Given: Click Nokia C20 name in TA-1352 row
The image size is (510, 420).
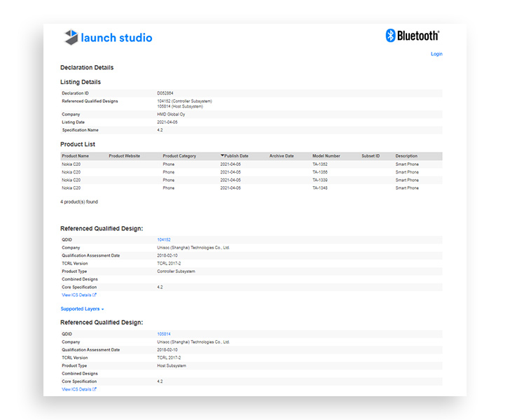Looking at the screenshot, I should (71, 164).
